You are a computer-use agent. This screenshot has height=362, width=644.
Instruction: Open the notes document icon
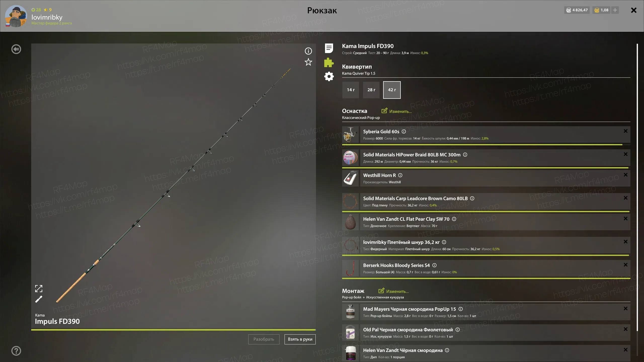point(329,48)
